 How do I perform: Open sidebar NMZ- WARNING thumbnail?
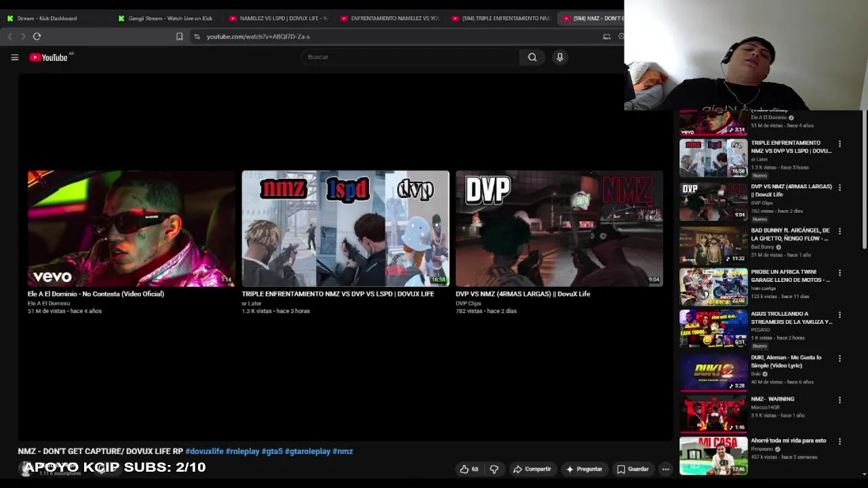[x=713, y=413]
